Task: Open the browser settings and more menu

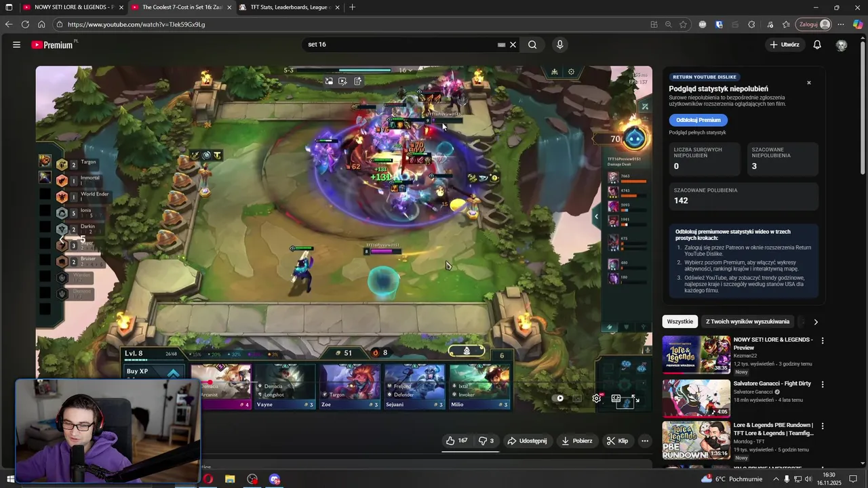Action: click(841, 24)
